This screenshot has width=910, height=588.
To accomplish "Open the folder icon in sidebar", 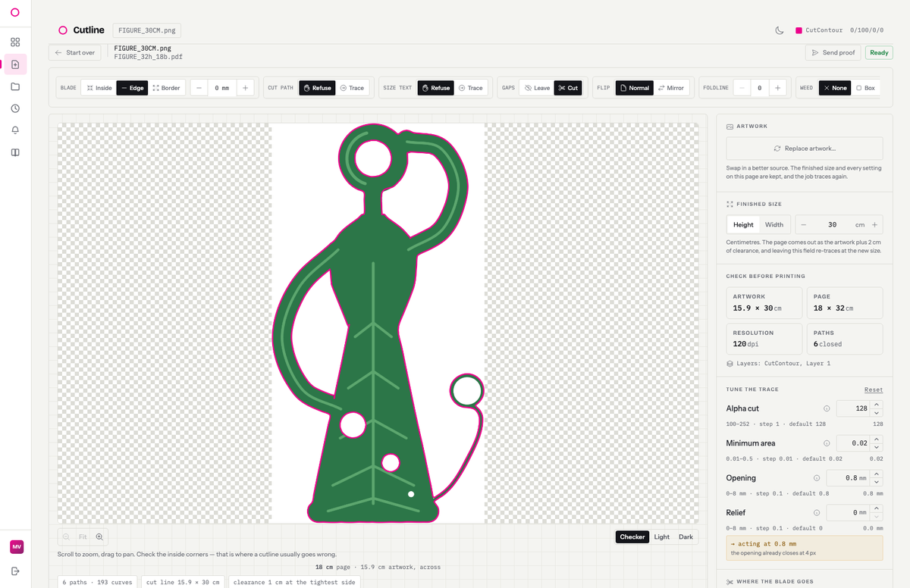I will 15,86.
